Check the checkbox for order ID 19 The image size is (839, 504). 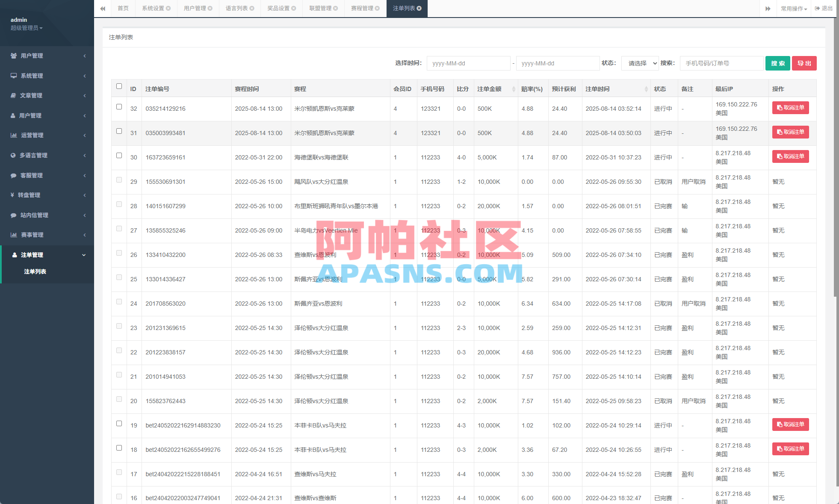[x=119, y=423]
